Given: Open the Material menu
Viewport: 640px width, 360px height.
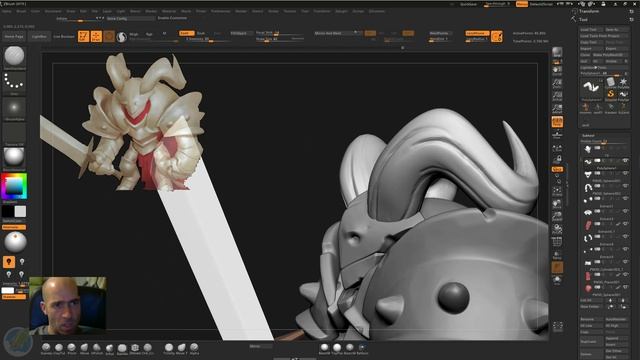Looking at the screenshot, I should [169, 11].
